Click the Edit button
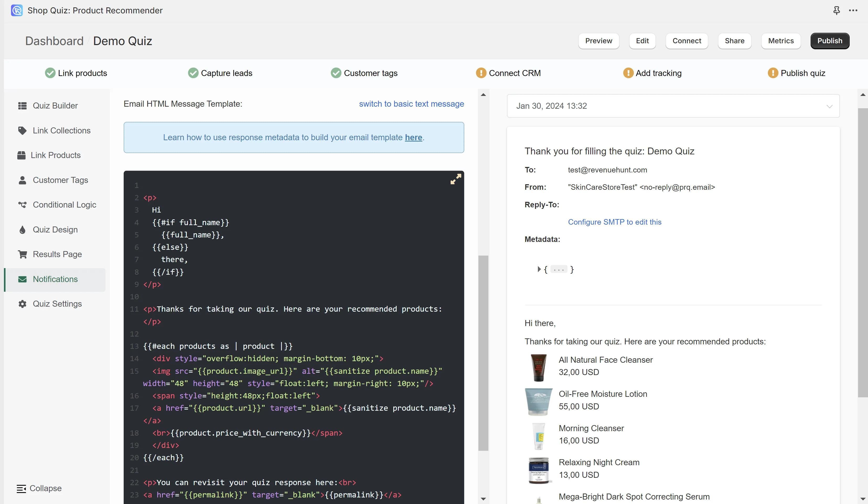Viewport: 868px width, 504px height. coord(642,41)
